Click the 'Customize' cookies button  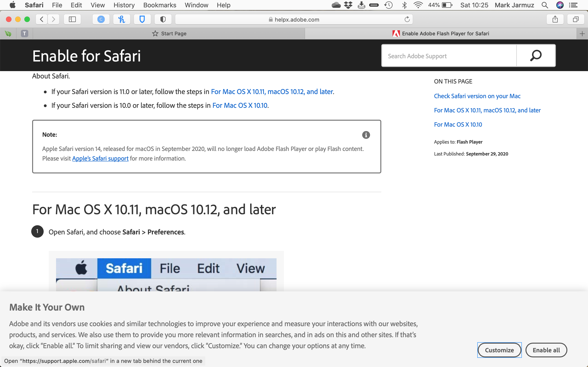click(x=500, y=350)
